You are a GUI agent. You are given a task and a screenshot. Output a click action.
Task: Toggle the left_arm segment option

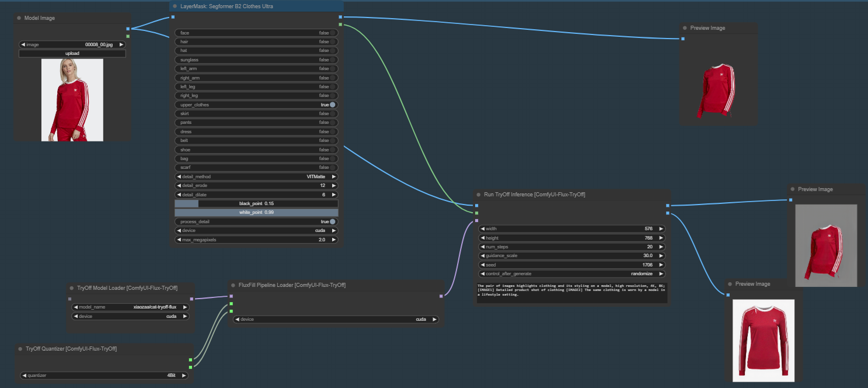click(x=256, y=68)
